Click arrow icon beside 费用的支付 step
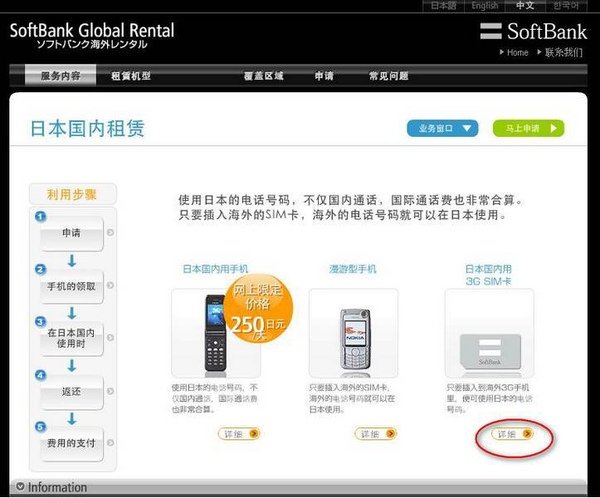 point(111,442)
